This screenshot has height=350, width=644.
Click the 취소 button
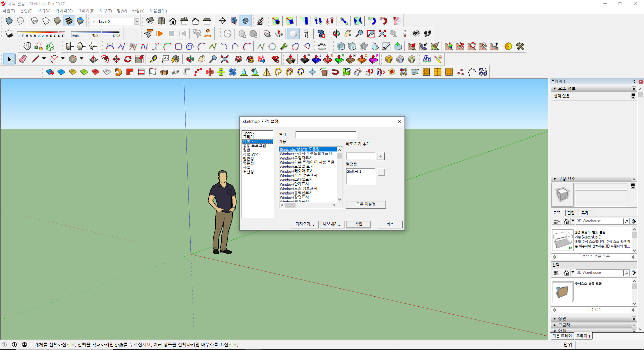pos(390,224)
